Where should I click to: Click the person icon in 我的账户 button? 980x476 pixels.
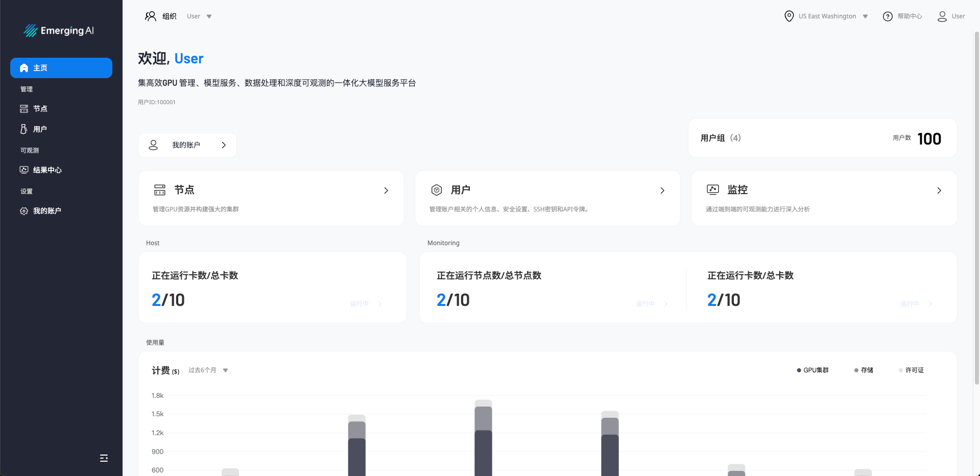coord(153,145)
